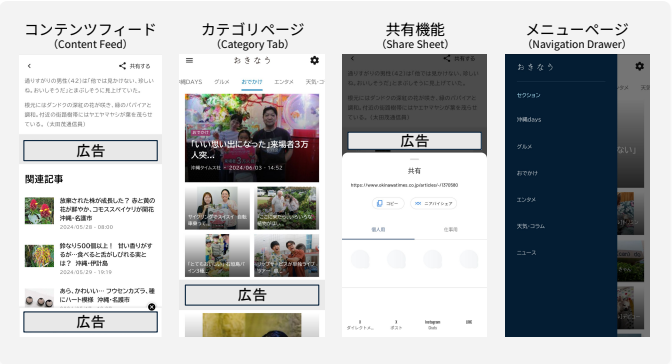This screenshot has width=672, height=364.
Task: Switch to エンタメ category tab
Action: pos(284,82)
